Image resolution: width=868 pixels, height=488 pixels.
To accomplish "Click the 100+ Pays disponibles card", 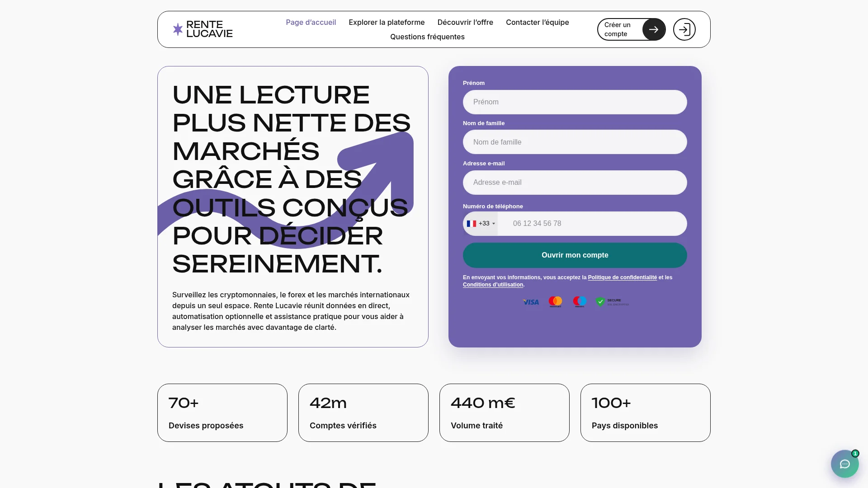I will click(645, 413).
